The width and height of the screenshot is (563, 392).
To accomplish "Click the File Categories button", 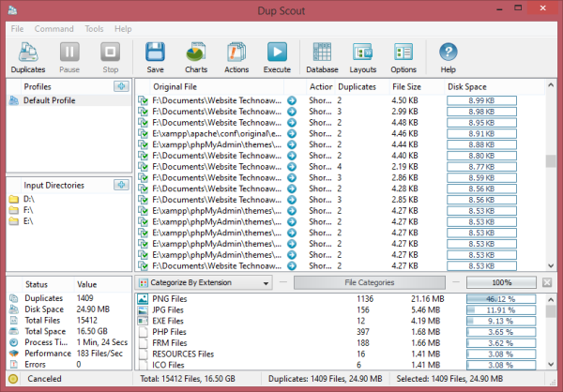I will click(x=370, y=282).
